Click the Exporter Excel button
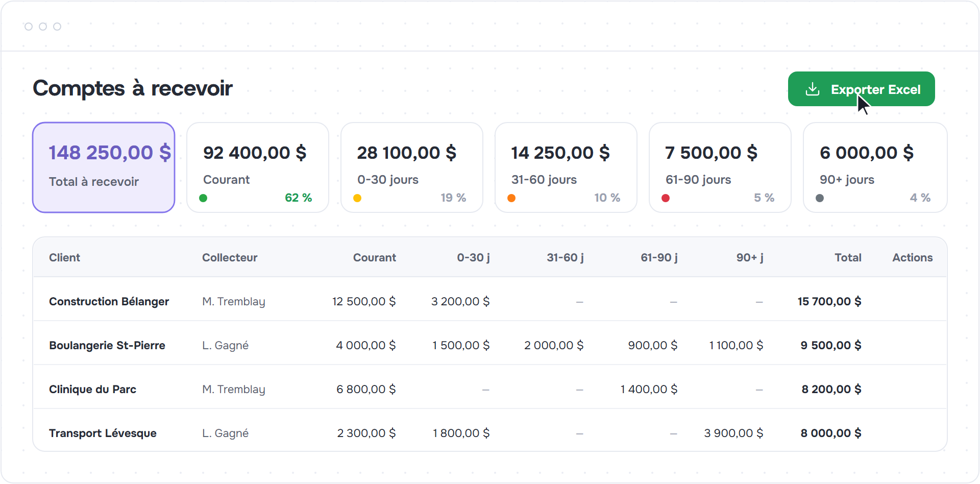The image size is (980, 484). coord(862,89)
